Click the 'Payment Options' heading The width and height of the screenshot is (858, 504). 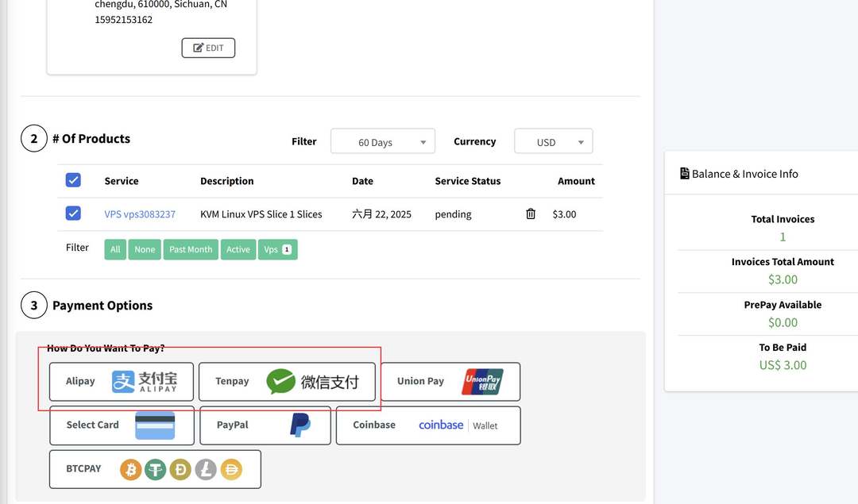102,306
